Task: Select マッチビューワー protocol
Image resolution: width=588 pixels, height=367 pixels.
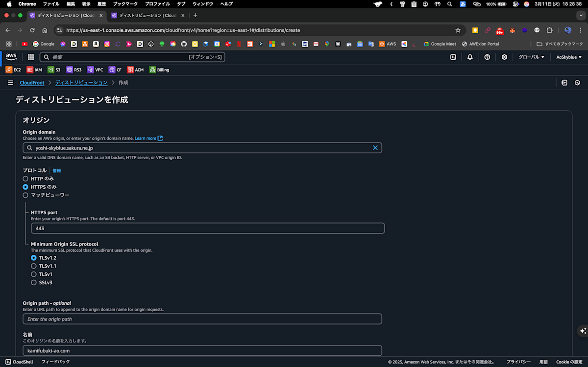Action: (25, 195)
